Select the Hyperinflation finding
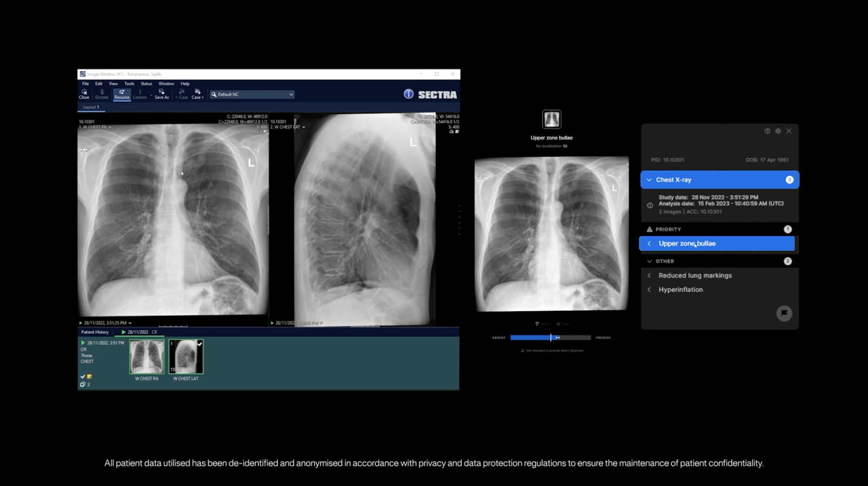The width and height of the screenshot is (868, 486). (x=680, y=289)
